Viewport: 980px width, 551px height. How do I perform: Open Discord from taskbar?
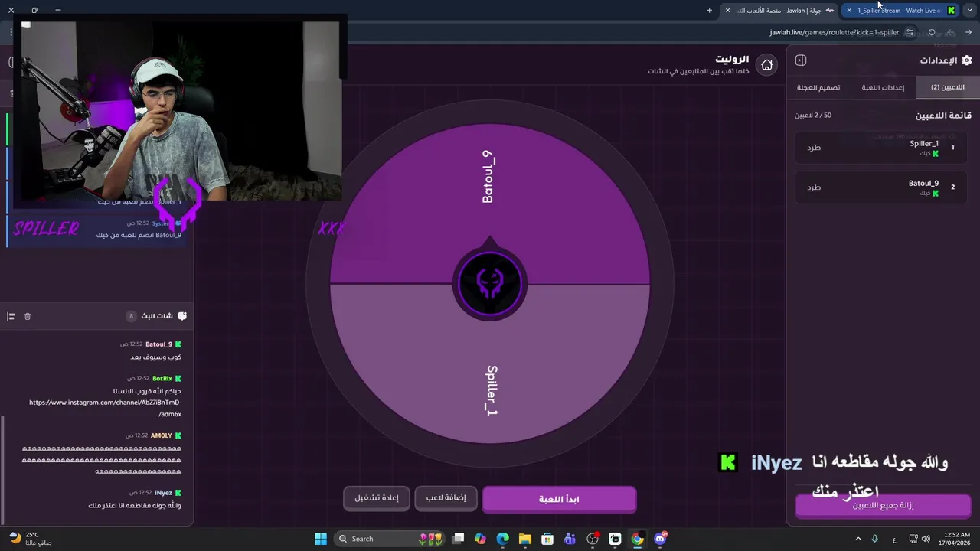(x=660, y=539)
